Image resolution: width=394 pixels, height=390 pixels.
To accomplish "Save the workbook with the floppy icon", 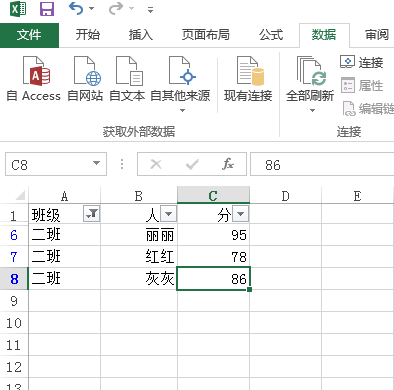I will (47, 9).
